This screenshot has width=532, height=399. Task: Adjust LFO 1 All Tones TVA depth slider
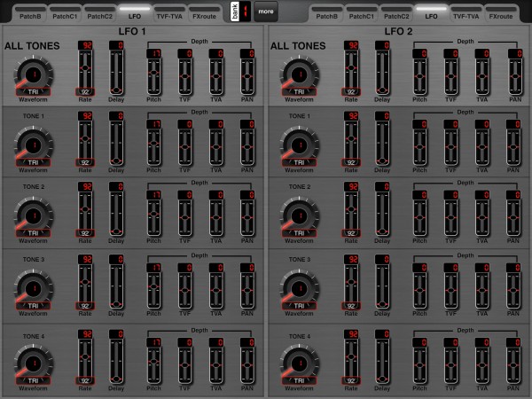(x=216, y=76)
